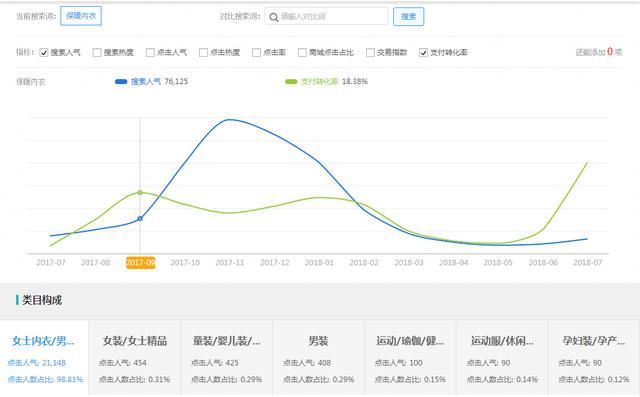Click 点击人气: 100 value
This screenshot has width=640, height=397.
point(399,363)
